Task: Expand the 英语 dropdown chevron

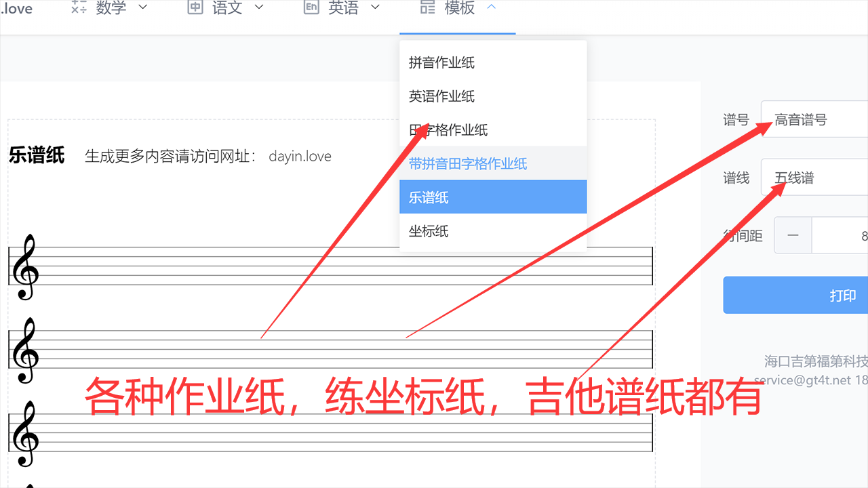Action: (x=375, y=7)
